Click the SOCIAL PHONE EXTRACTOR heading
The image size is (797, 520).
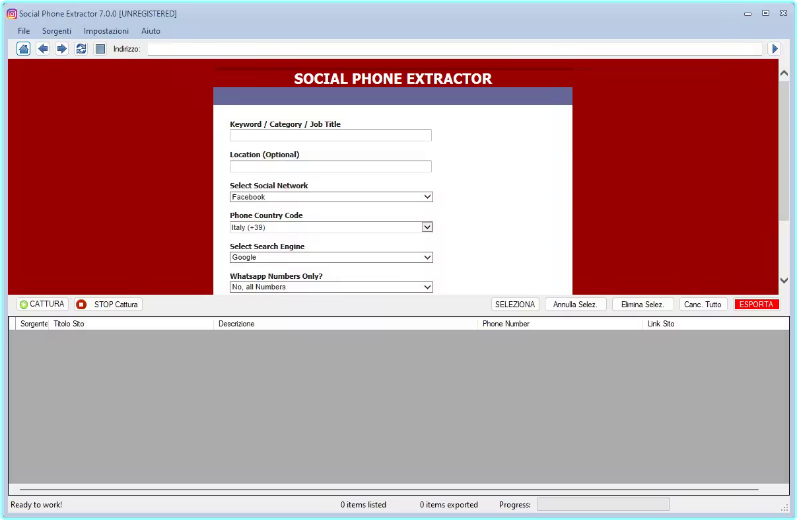(x=393, y=79)
